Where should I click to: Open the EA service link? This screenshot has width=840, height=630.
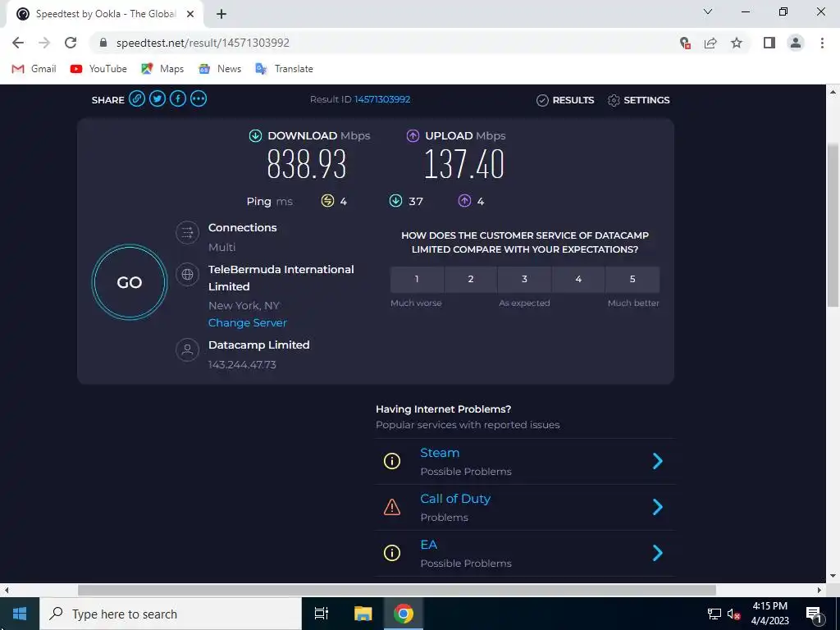[428, 545]
